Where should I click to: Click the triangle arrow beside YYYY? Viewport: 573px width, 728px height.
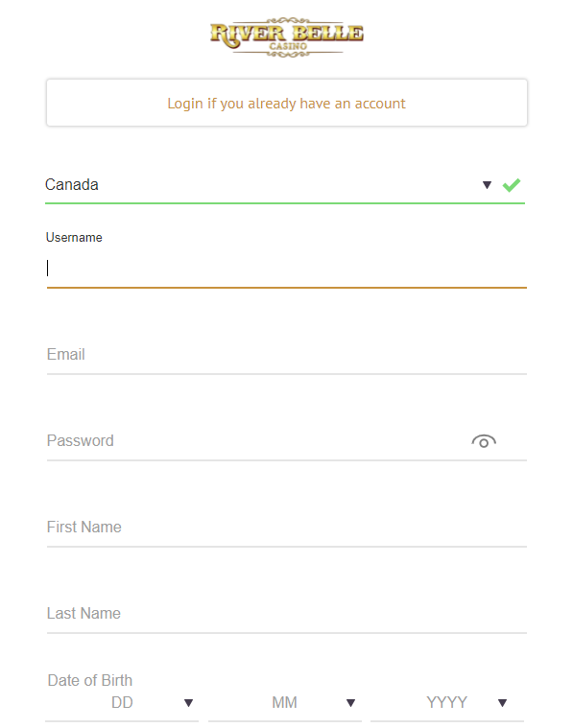(x=502, y=703)
